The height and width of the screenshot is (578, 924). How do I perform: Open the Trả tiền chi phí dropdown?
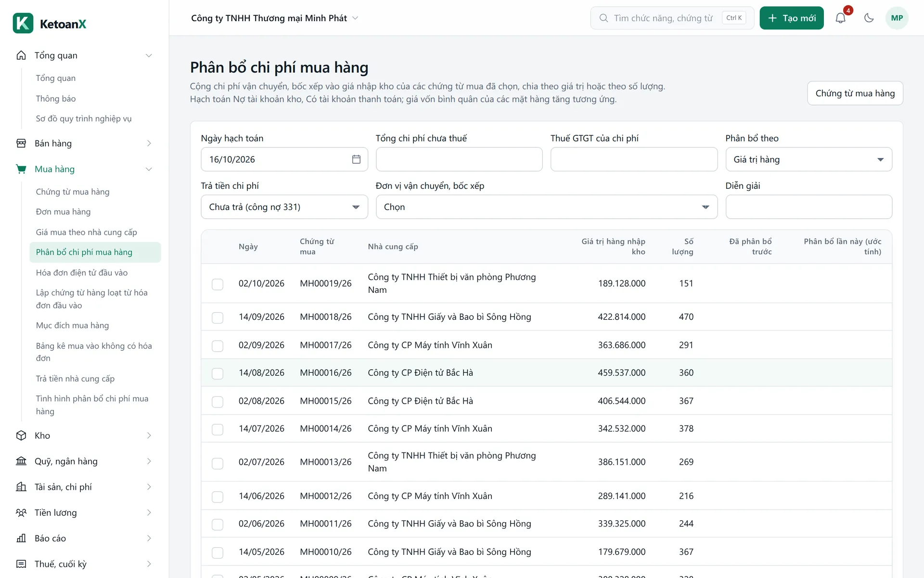tap(284, 207)
